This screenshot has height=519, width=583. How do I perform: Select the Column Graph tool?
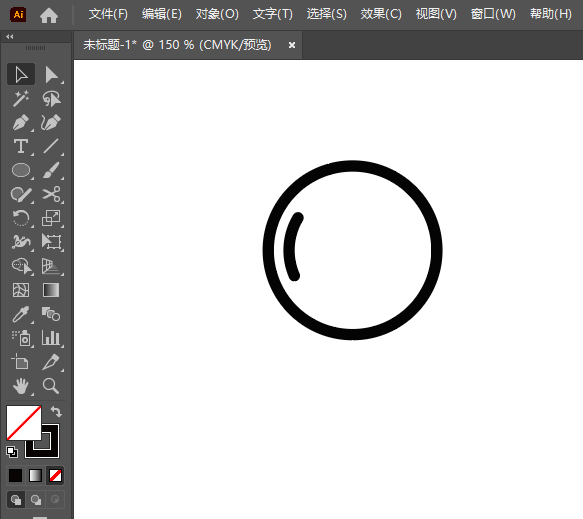(51, 338)
